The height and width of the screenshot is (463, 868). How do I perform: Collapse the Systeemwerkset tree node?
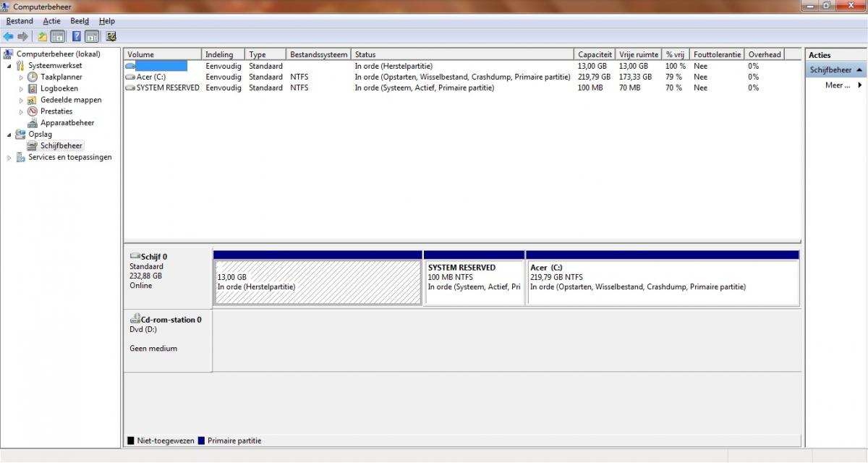(9, 65)
